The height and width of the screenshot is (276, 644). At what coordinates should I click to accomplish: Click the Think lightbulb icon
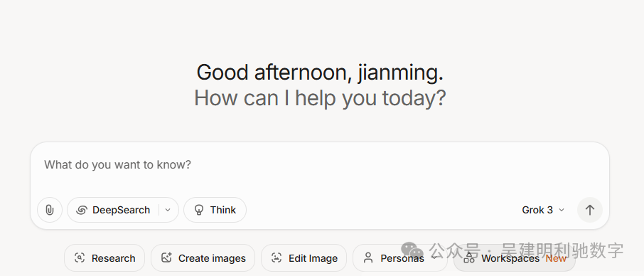point(199,211)
